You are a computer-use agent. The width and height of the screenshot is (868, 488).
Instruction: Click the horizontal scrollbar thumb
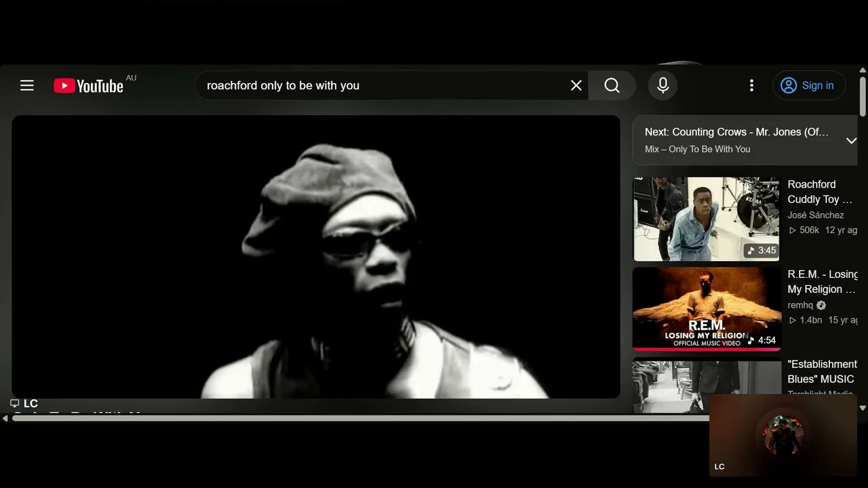[361, 418]
